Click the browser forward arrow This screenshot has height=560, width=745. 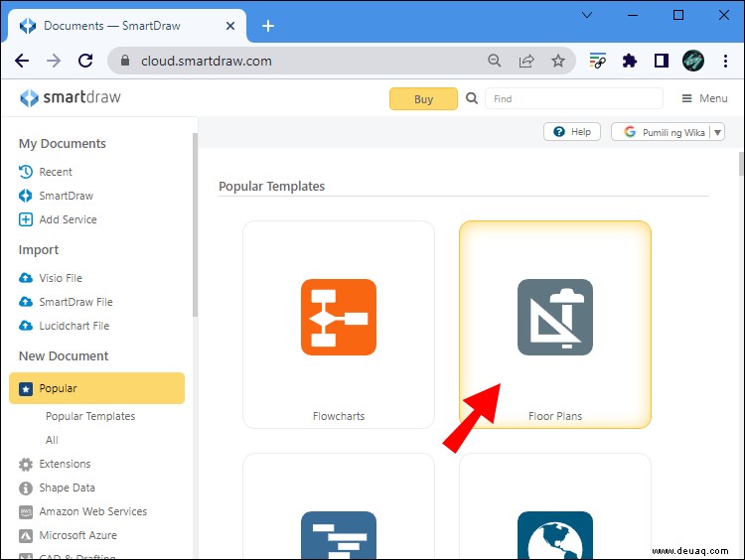54,61
